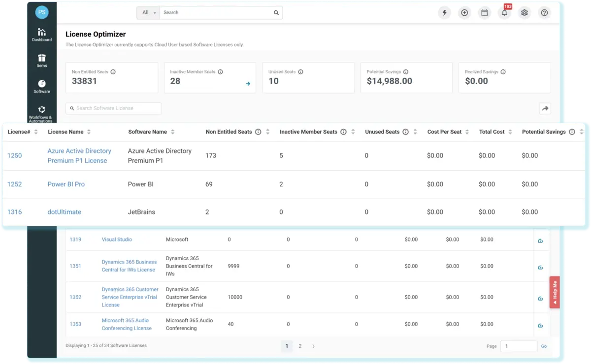Expand the All search filter dropdown
Image resolution: width=591 pixels, height=364 pixels.
[x=148, y=13]
